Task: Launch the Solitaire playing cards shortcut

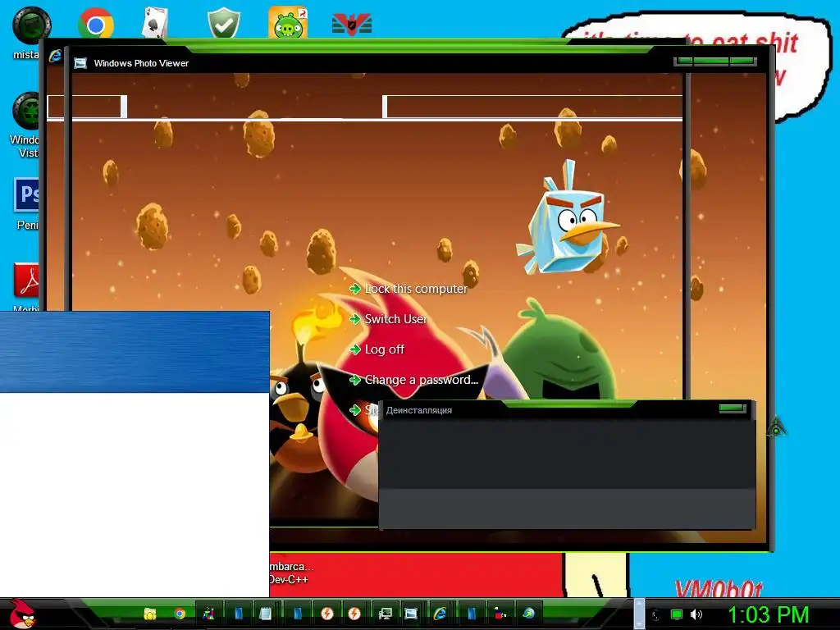Action: tap(155, 23)
